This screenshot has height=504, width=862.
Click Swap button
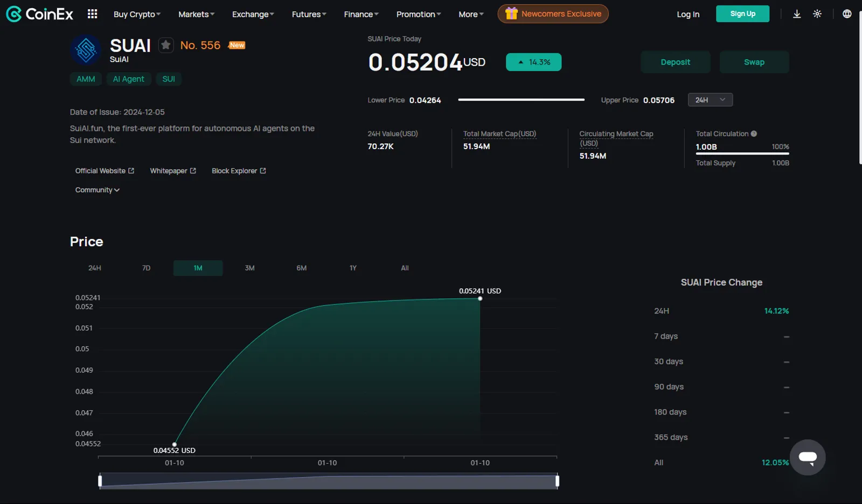click(754, 62)
